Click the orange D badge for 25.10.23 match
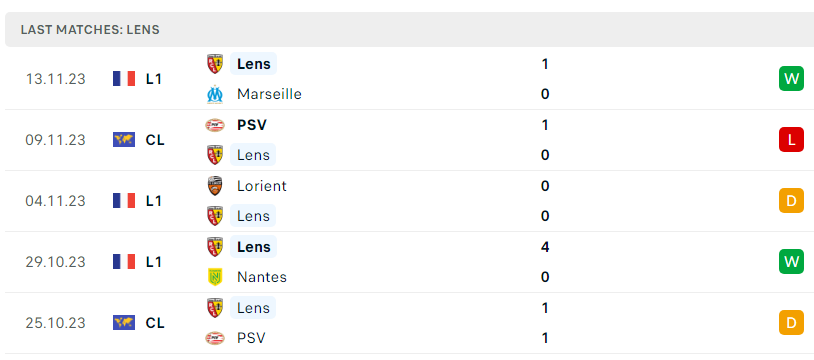814x360 pixels. tap(791, 323)
